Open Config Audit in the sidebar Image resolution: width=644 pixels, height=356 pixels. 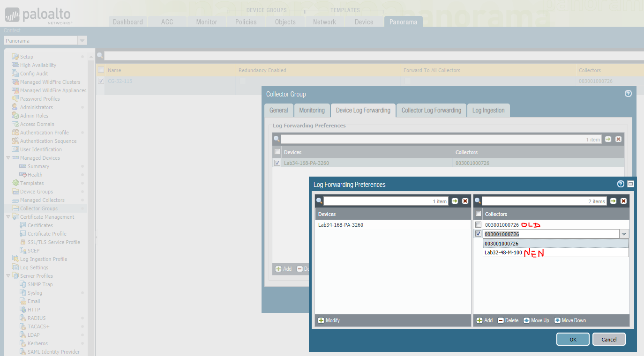click(x=34, y=74)
